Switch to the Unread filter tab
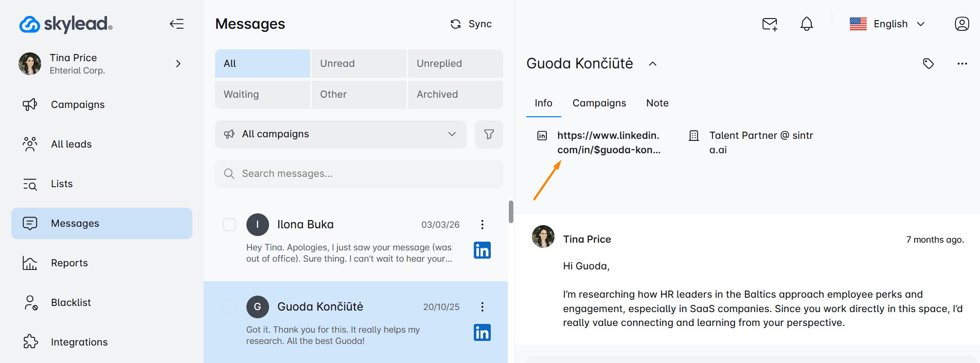This screenshot has width=980, height=363. tap(359, 63)
